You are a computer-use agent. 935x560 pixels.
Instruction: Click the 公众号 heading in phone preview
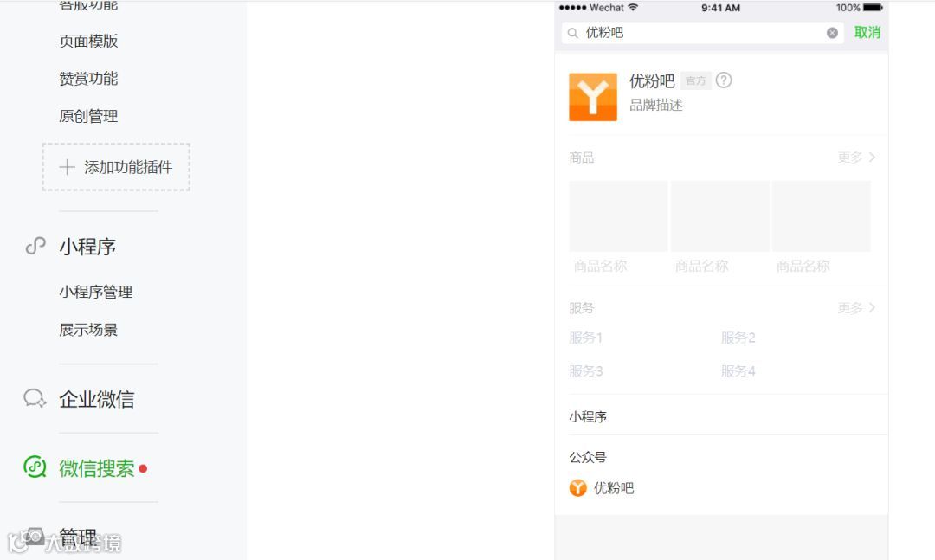tap(587, 457)
